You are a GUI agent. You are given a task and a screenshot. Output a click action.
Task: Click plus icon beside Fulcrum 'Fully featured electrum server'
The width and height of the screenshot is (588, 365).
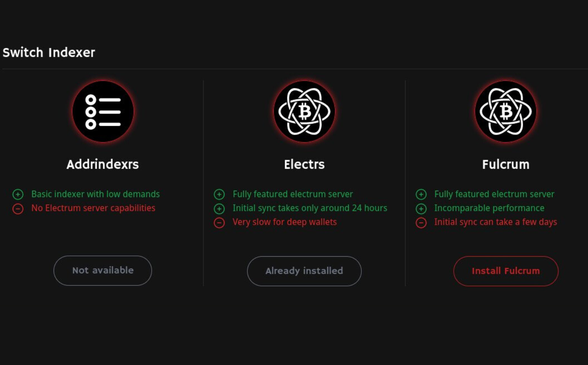[421, 194]
